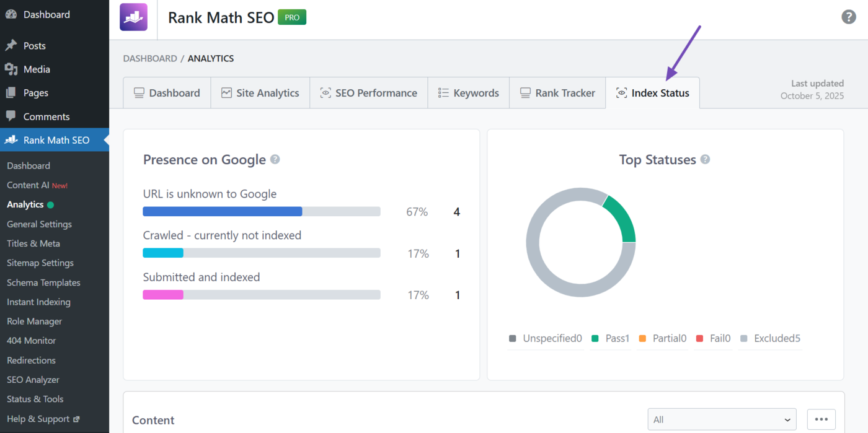This screenshot has width=868, height=433.
Task: Toggle the Pass legend on the donut chart
Action: point(610,338)
